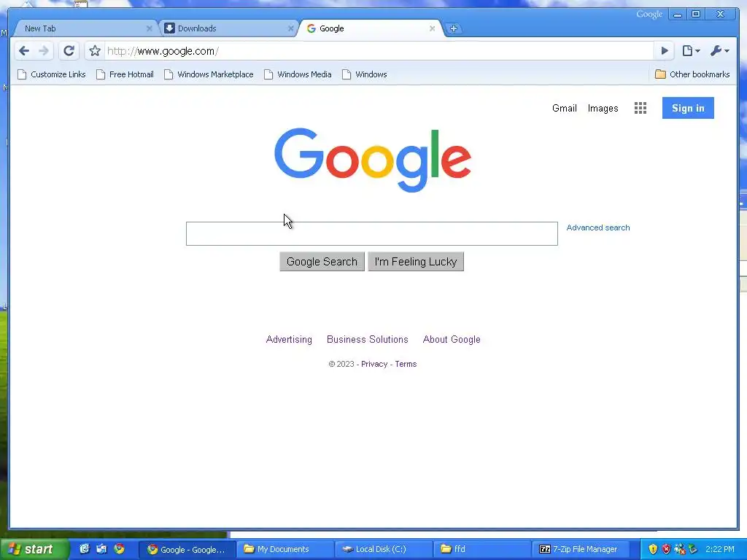Click the Sign in button
The image size is (747, 560).
688,108
